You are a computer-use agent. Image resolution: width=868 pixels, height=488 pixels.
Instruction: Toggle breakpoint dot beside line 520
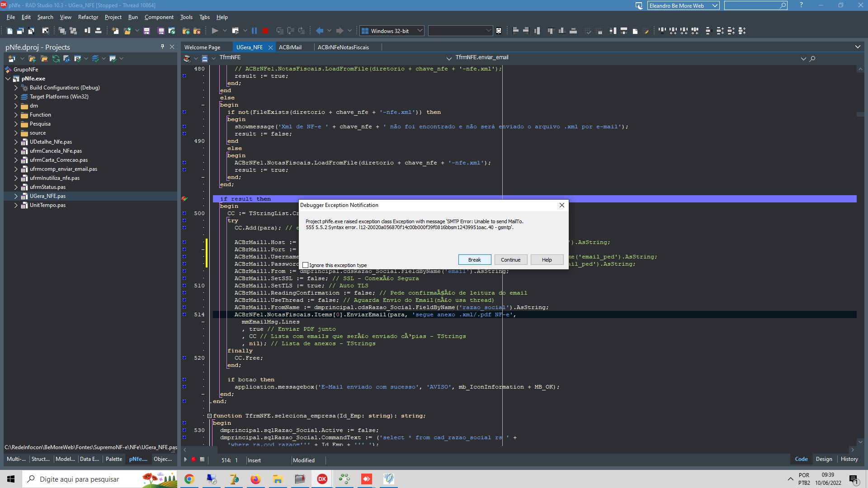click(x=184, y=358)
